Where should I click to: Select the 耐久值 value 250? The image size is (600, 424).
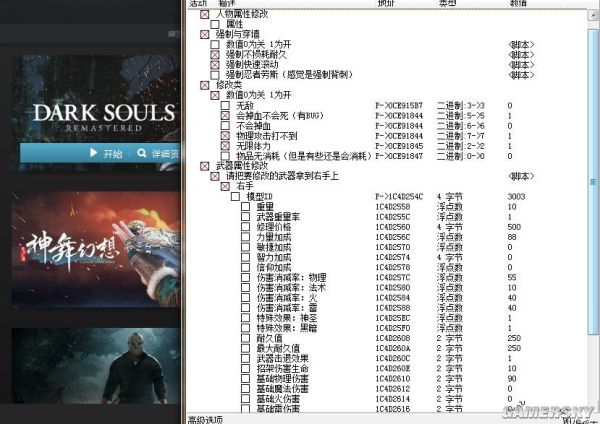coord(515,337)
